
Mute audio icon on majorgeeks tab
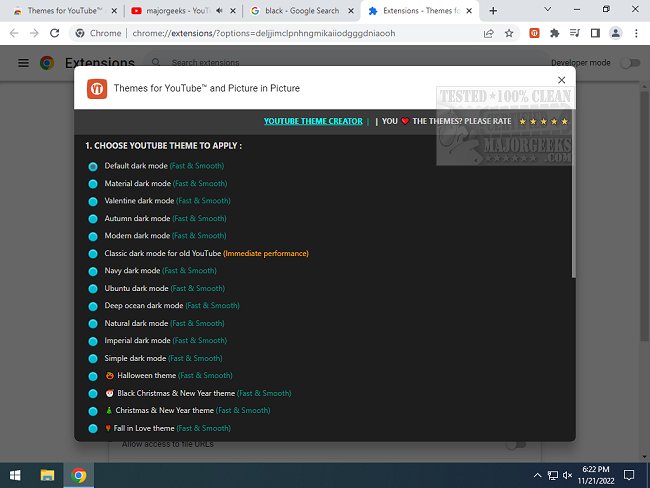click(220, 11)
